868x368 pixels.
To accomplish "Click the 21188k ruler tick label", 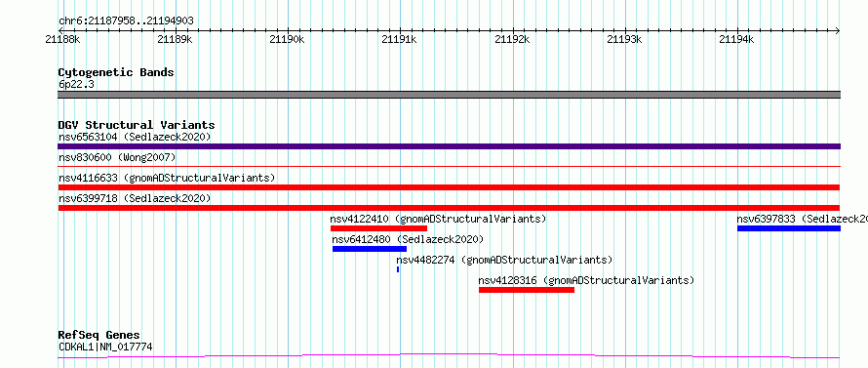I will click(x=63, y=39).
